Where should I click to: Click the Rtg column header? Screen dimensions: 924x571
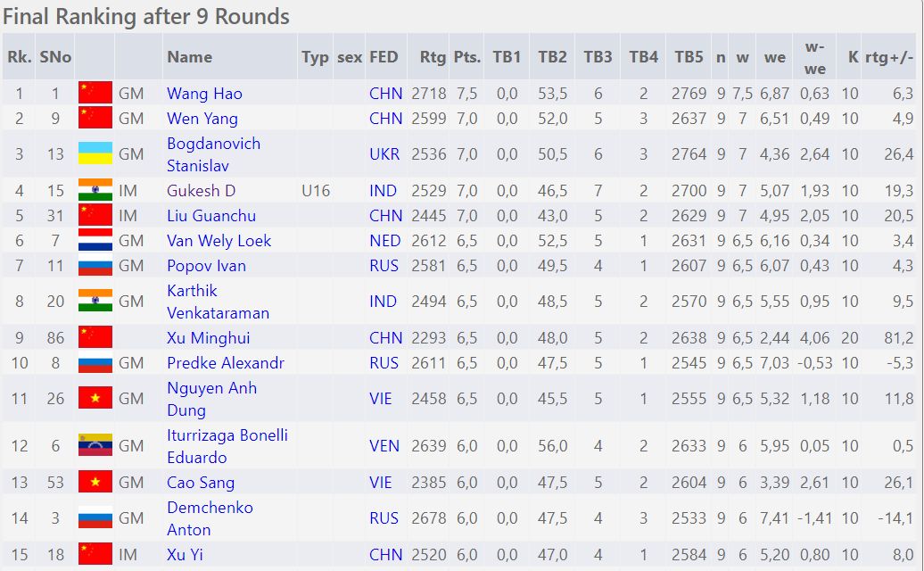click(x=433, y=57)
